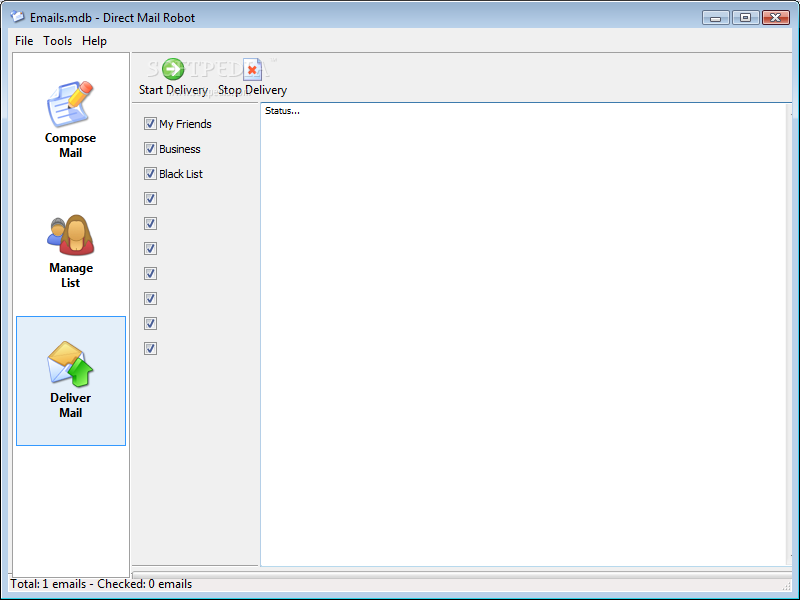Click the Stop Delivery red X icon
The height and width of the screenshot is (600, 800).
pos(252,69)
